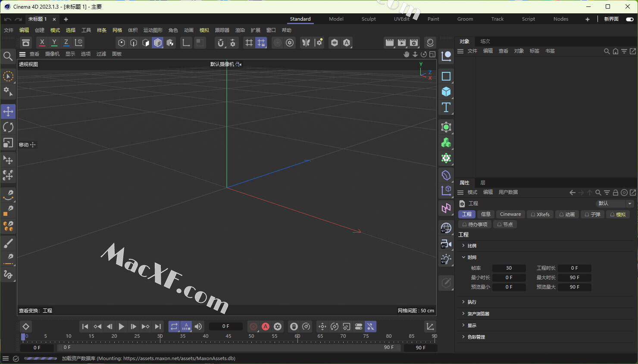Toggle the 模拟 checkbox tab in attributes

pos(618,215)
